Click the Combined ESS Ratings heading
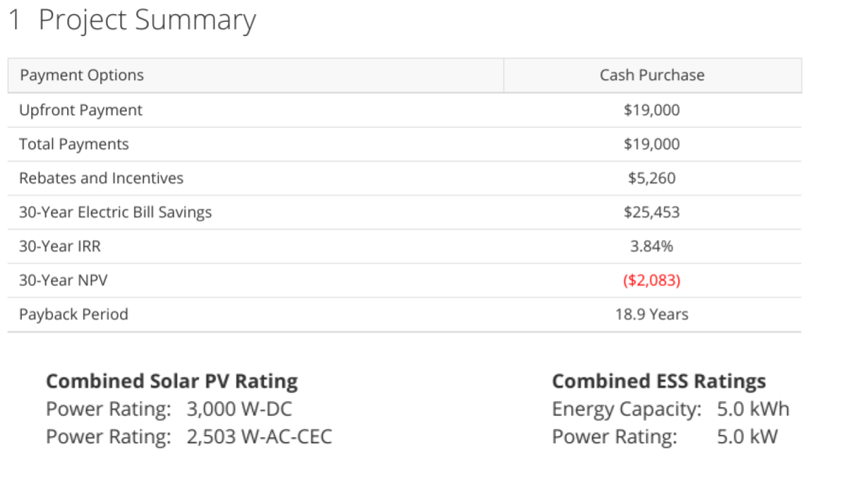Viewport: 868px width, 488px height. (659, 382)
